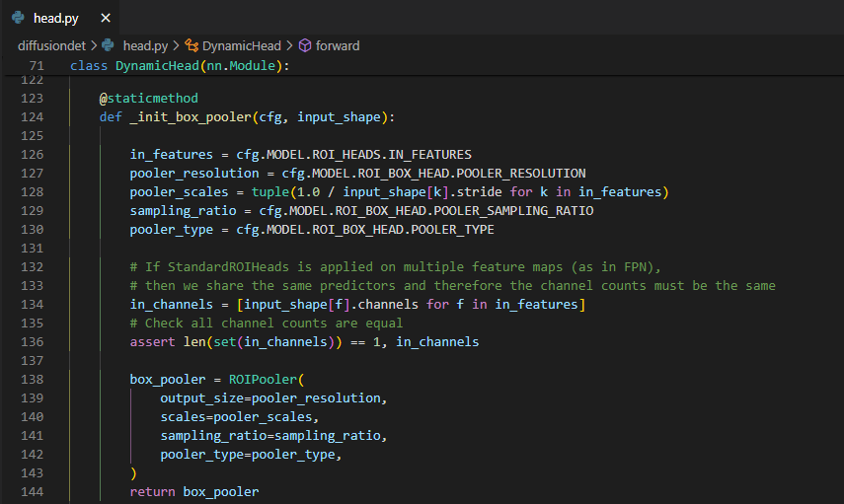The image size is (844, 504).
Task: Jump to sticky class DynamicHead header line
Action: pyautogui.click(x=183, y=65)
